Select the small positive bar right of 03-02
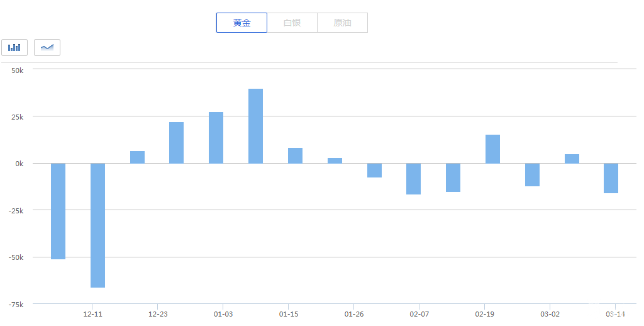The height and width of the screenshot is (326, 644). (572, 159)
